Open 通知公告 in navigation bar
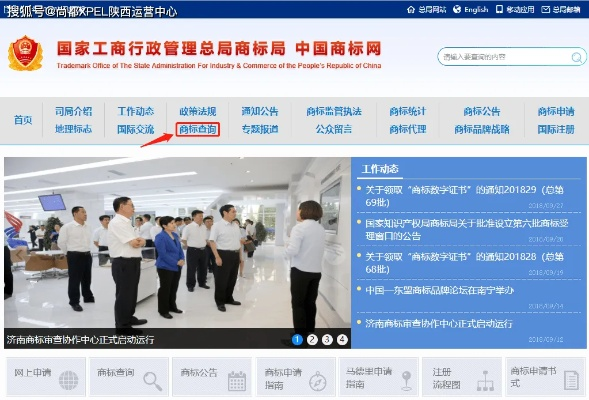589x400 pixels. [260, 111]
